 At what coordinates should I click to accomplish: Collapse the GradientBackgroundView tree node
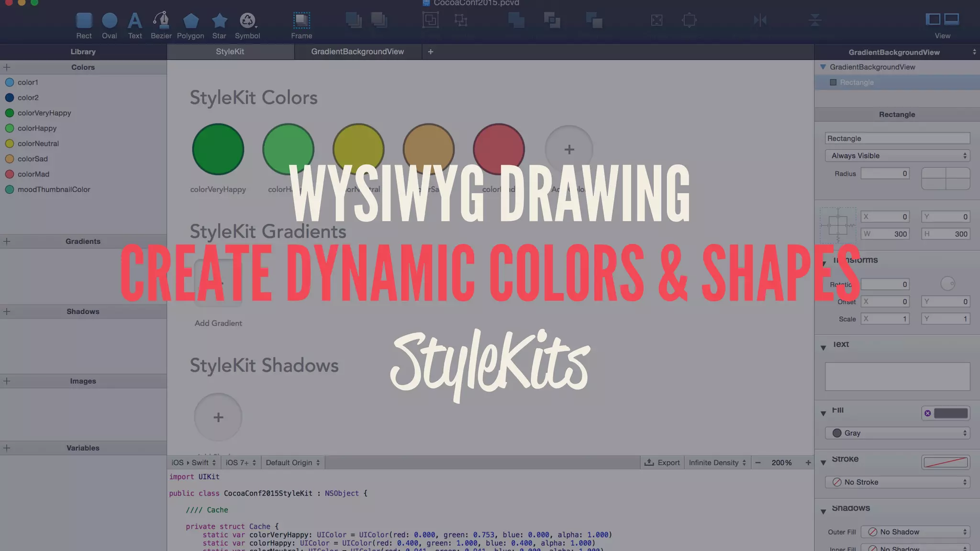[x=823, y=67]
